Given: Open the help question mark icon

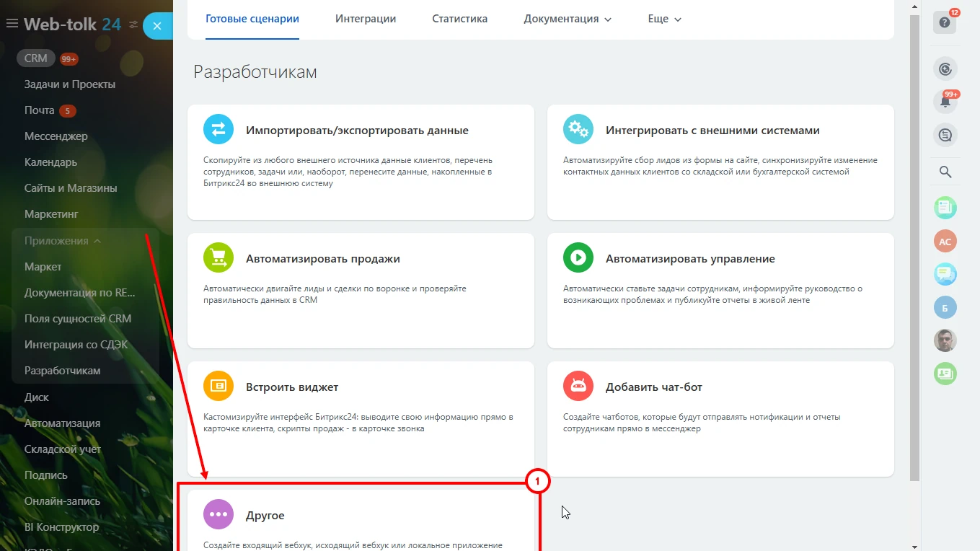Looking at the screenshot, I should (x=945, y=22).
